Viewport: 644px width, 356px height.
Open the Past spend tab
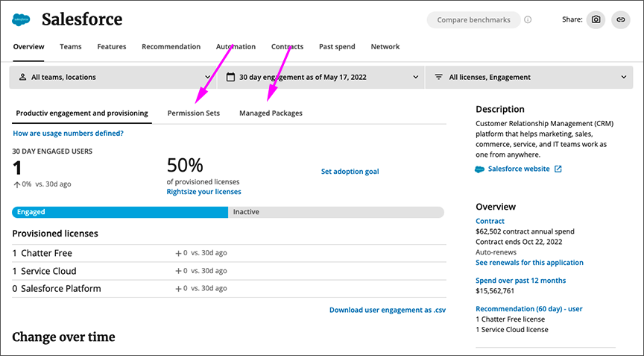(x=337, y=46)
